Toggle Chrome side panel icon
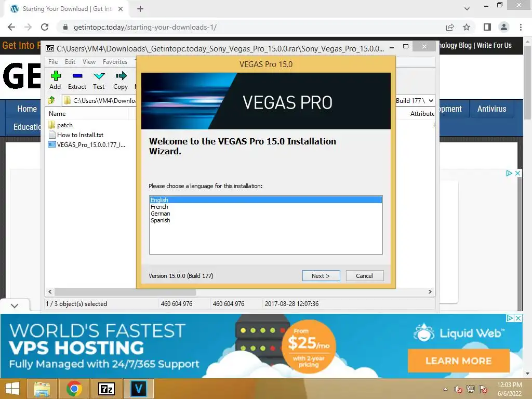This screenshot has width=532, height=399. tap(487, 27)
